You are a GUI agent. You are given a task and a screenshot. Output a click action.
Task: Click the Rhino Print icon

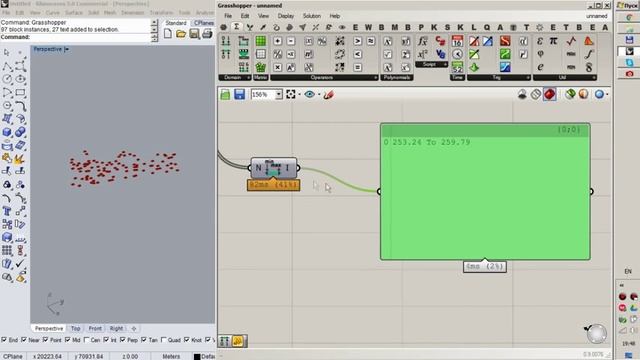[207, 34]
